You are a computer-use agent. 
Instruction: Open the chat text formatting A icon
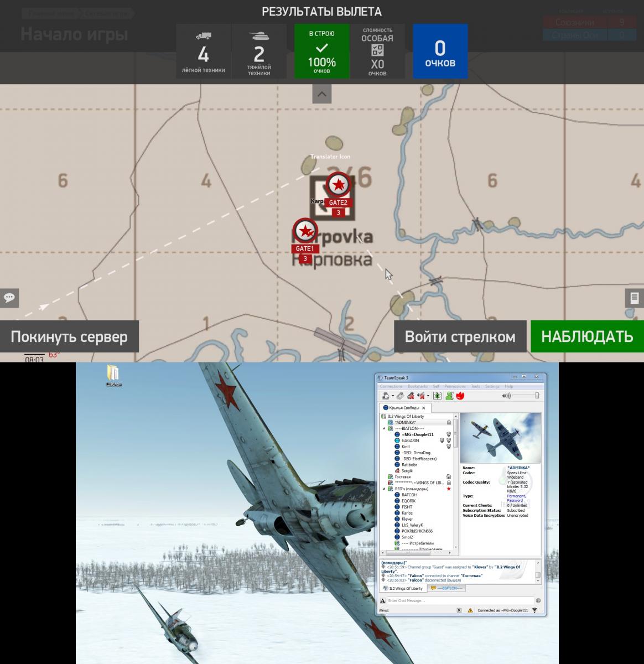click(x=383, y=600)
